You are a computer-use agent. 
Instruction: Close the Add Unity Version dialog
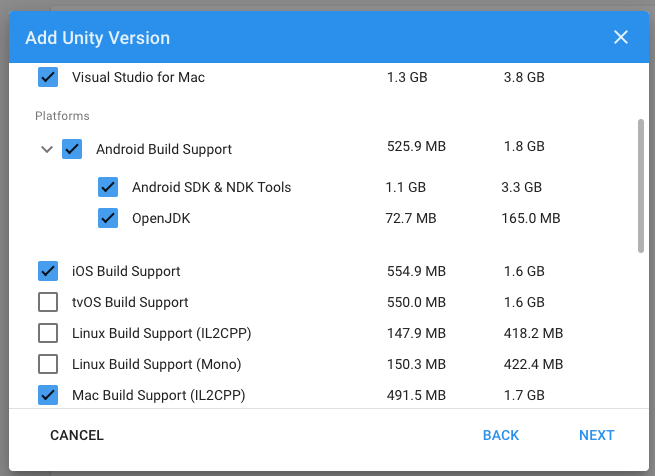tap(621, 37)
